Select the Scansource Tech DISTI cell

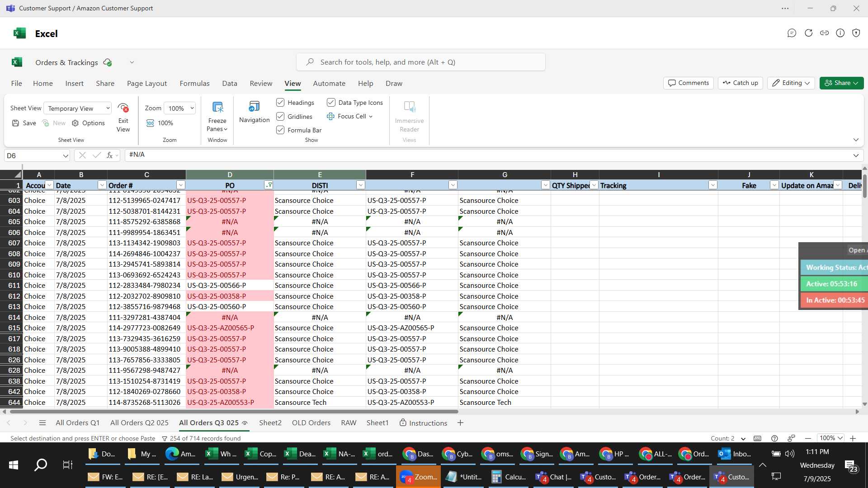coord(320,403)
